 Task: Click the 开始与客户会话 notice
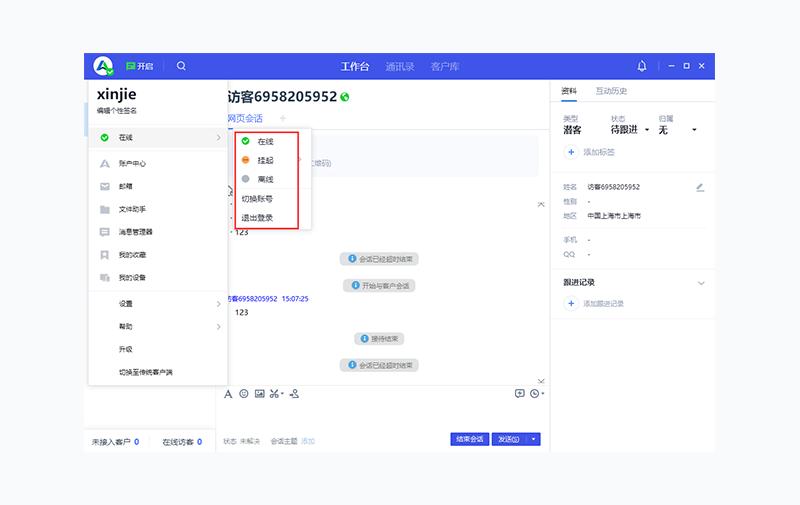pos(379,286)
